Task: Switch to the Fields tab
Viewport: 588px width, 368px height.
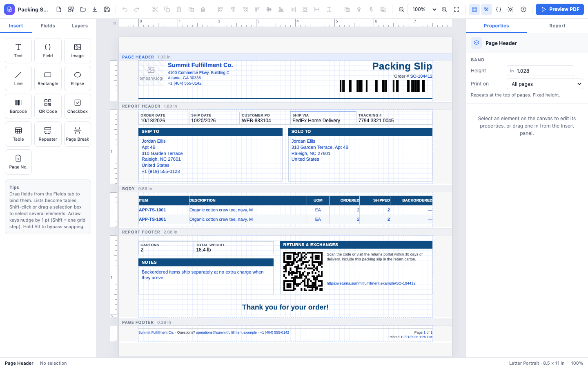Action: click(x=48, y=26)
